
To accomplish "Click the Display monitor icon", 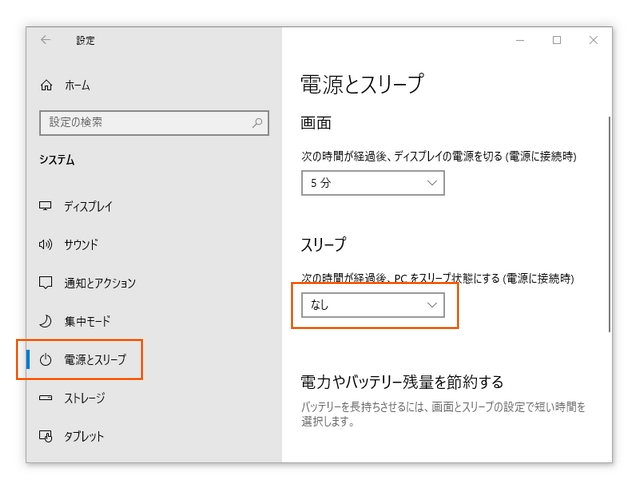I will point(45,206).
